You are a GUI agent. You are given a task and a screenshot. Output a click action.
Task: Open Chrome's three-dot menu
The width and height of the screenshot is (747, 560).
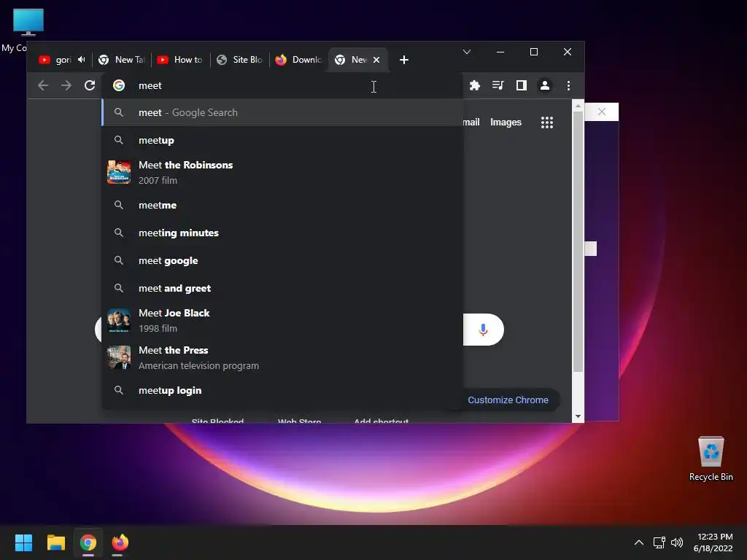pos(568,86)
